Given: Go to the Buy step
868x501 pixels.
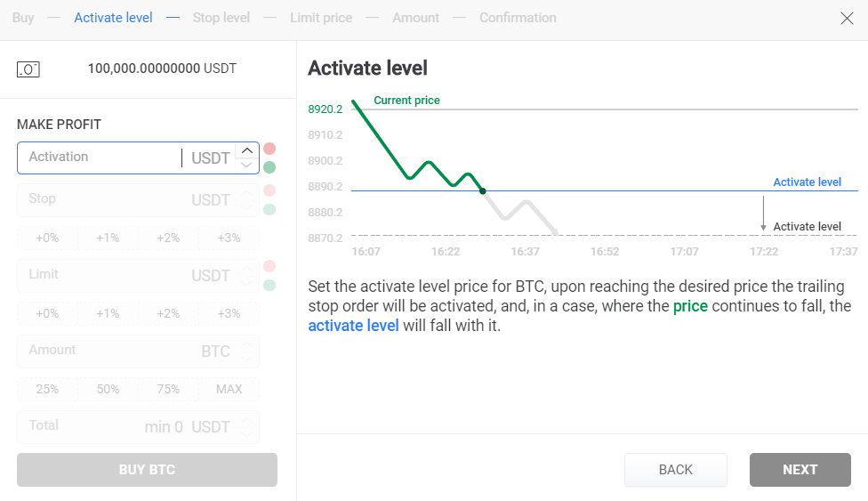Looking at the screenshot, I should coord(23,18).
